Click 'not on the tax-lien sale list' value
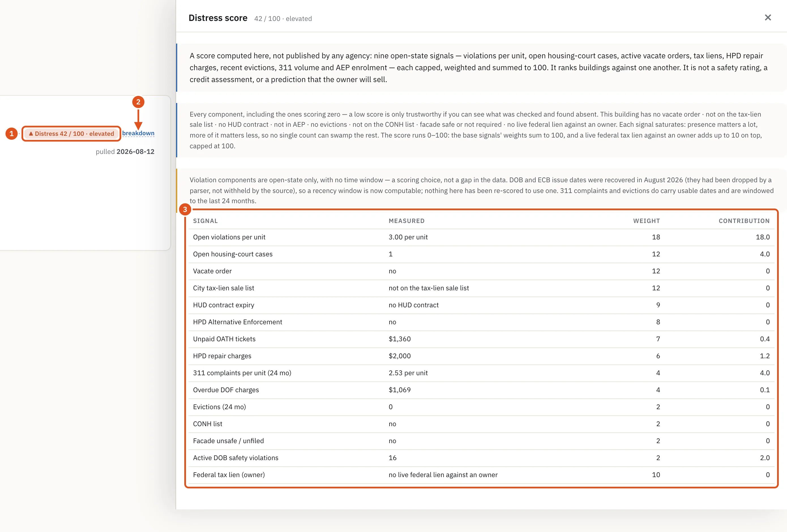 [x=429, y=288]
